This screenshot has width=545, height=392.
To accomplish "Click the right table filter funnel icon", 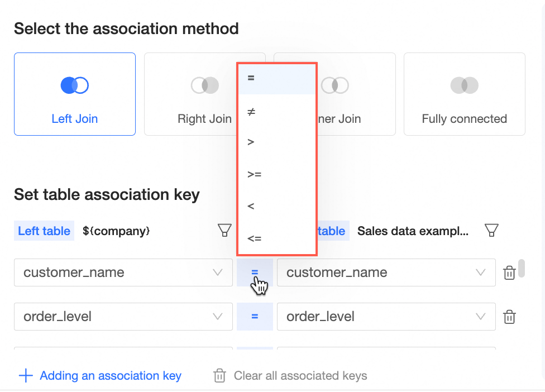I will pyautogui.click(x=491, y=230).
